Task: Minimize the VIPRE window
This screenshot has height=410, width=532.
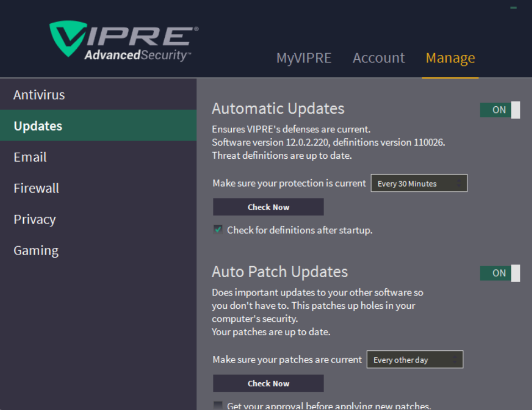Action: (513, 7)
